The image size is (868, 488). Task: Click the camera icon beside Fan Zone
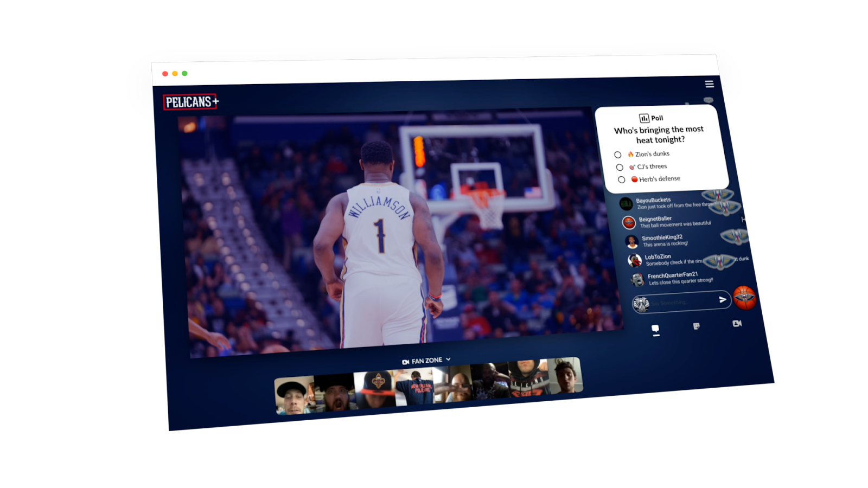coord(405,362)
